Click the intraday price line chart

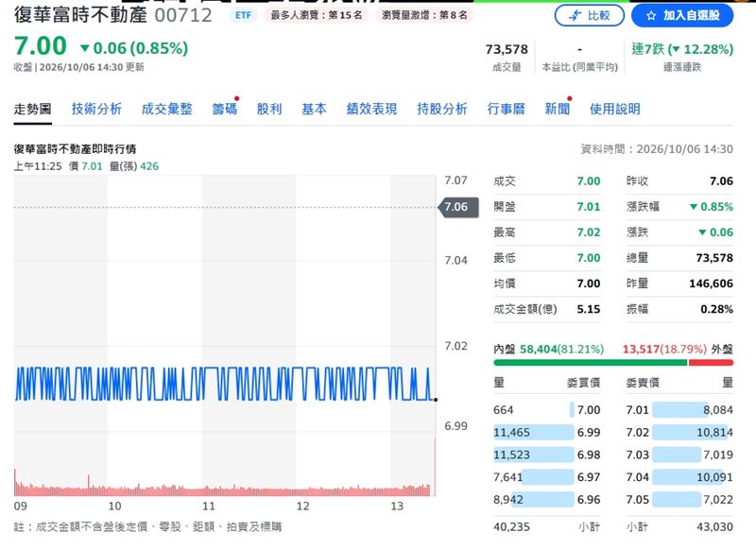(225, 384)
